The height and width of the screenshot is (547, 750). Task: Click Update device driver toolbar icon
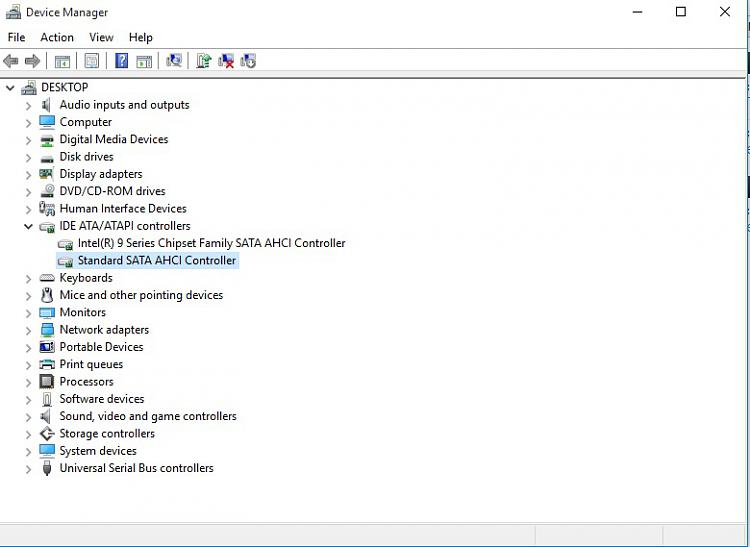pyautogui.click(x=203, y=61)
